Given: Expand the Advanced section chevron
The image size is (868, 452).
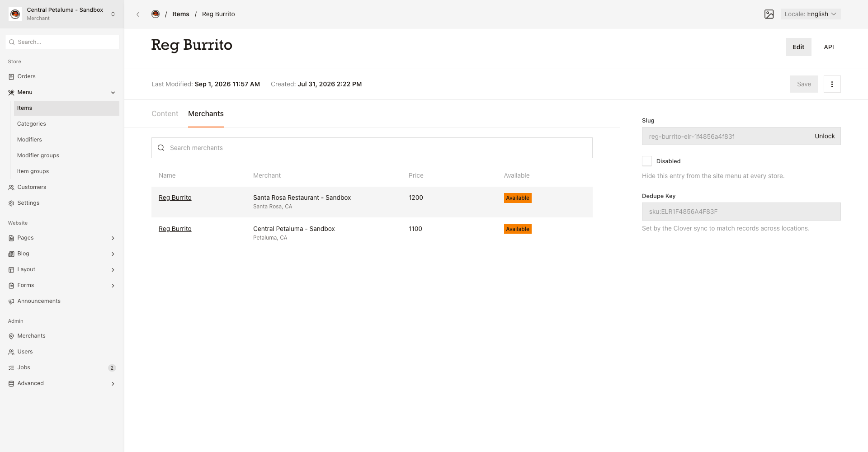Looking at the screenshot, I should pos(113,384).
